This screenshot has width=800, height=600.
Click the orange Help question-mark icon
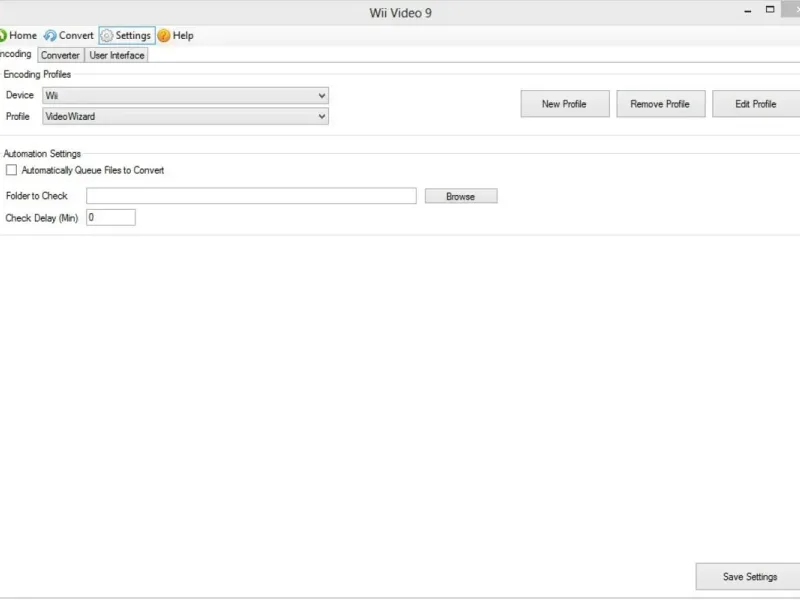click(164, 36)
